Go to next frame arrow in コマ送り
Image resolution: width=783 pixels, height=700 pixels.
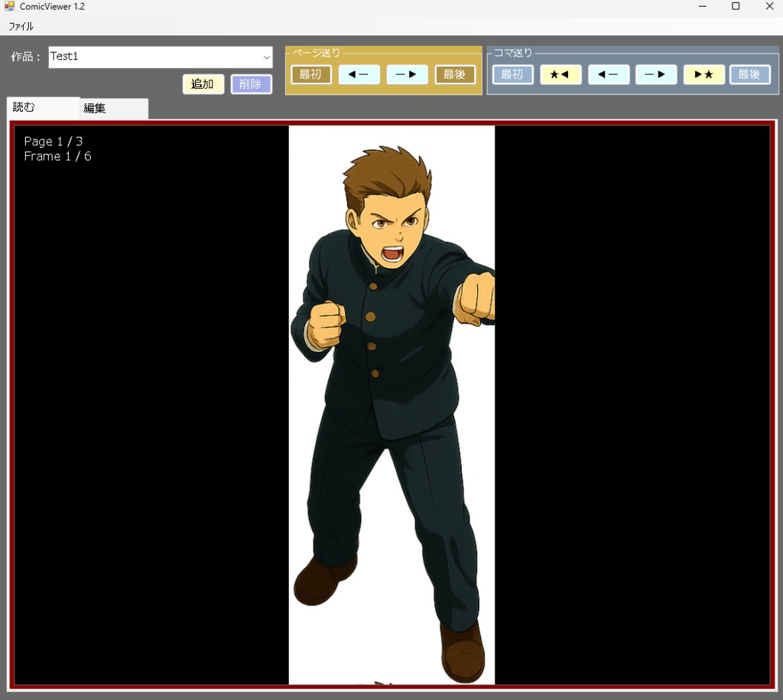[x=656, y=74]
